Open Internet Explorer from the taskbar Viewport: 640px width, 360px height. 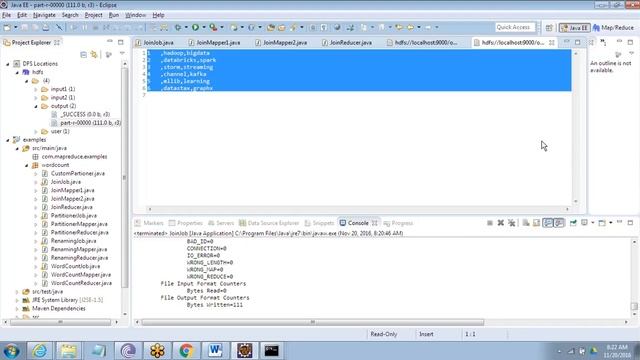point(40,351)
